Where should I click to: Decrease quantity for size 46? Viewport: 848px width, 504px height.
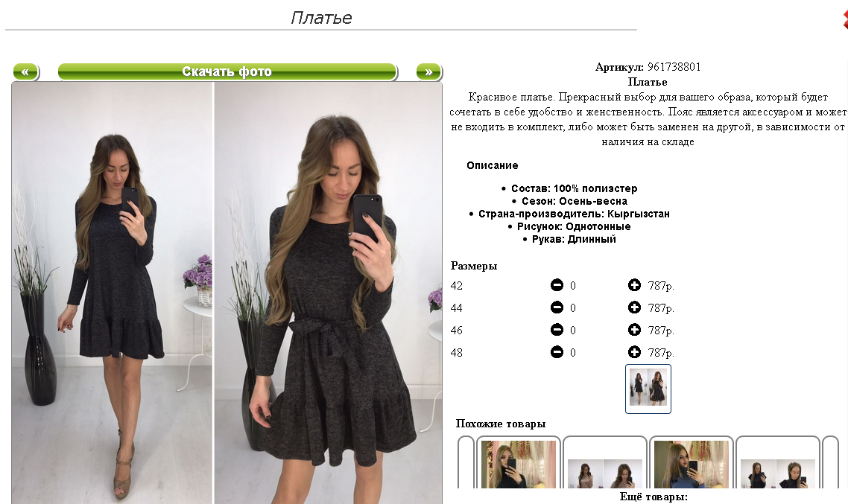click(x=557, y=330)
